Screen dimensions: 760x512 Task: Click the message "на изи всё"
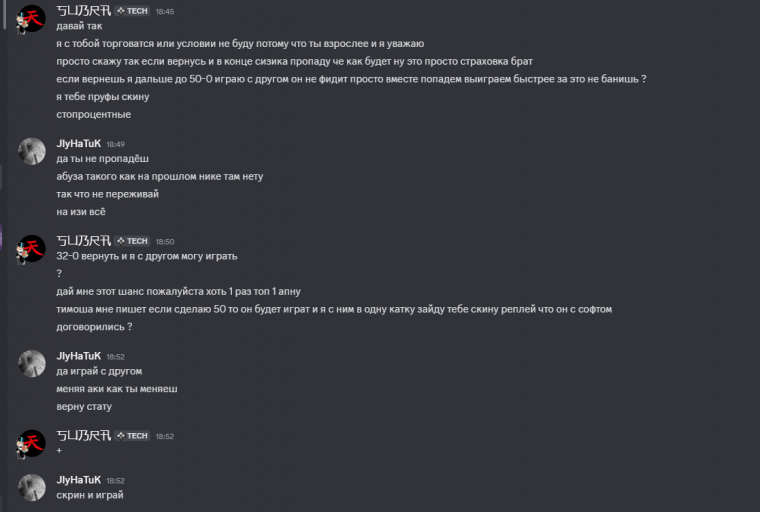81,212
